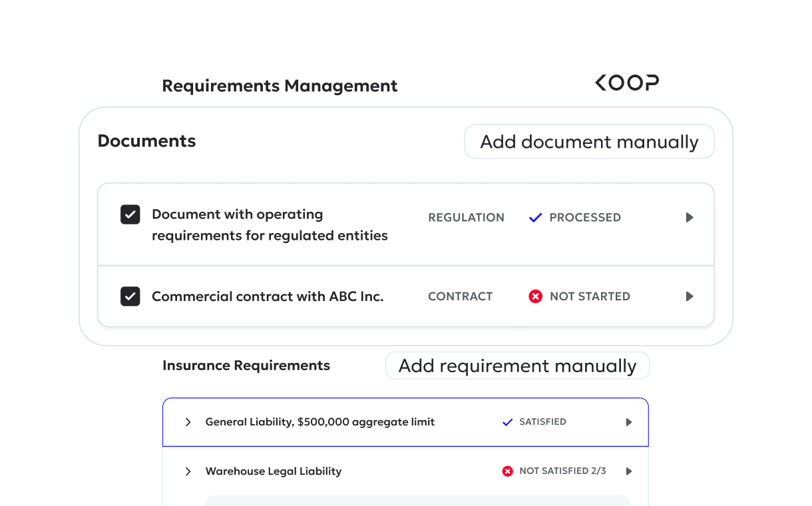The image size is (812, 506).
Task: Select the REGULATION document type label
Action: tap(466, 217)
